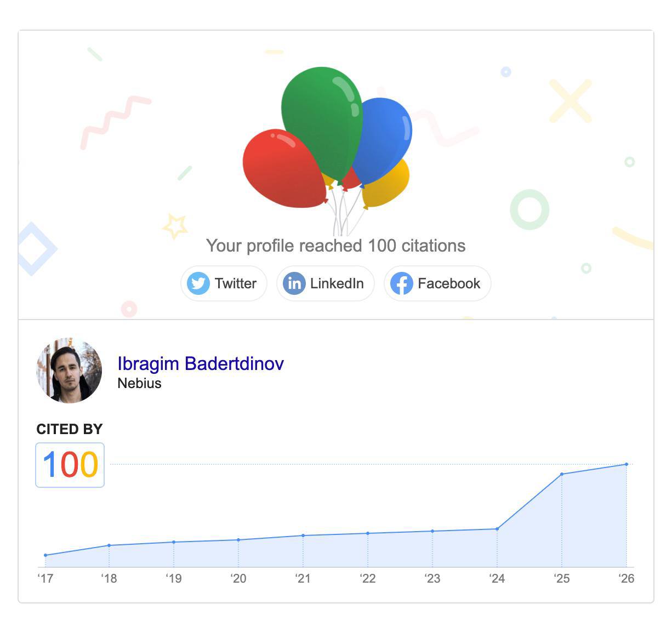672x638 pixels.
Task: Share on Facebook button label
Action: 449,283
